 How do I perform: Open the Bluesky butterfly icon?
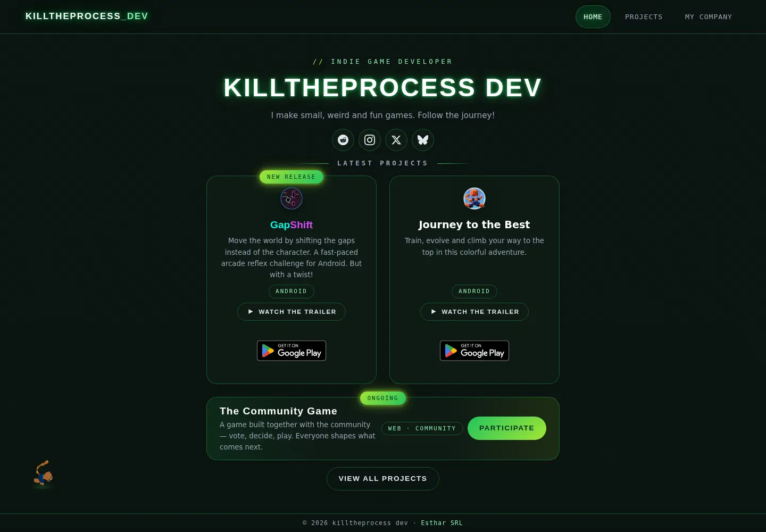point(423,140)
